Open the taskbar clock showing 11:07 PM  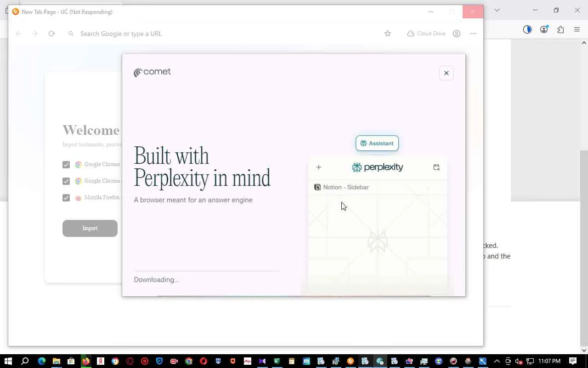(549, 361)
